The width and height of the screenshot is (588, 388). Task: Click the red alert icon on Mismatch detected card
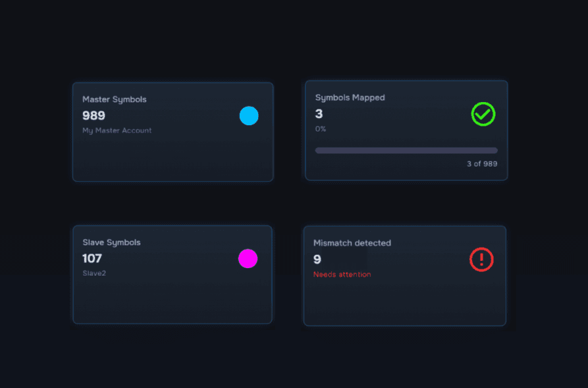click(481, 260)
